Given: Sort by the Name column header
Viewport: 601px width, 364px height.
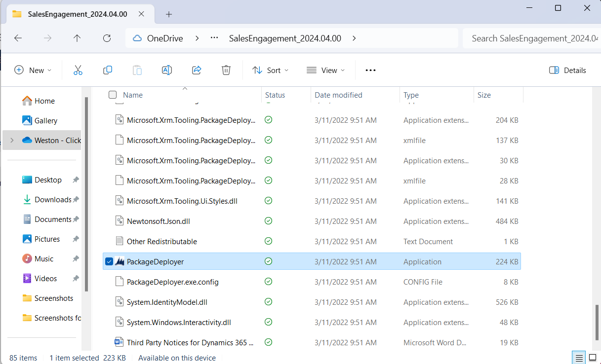Looking at the screenshot, I should point(133,95).
